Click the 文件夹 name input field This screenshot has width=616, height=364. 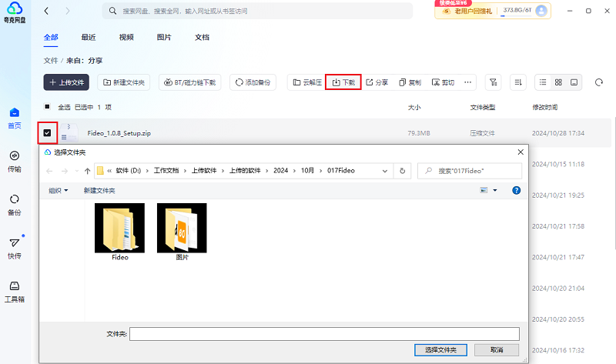pyautogui.click(x=324, y=334)
